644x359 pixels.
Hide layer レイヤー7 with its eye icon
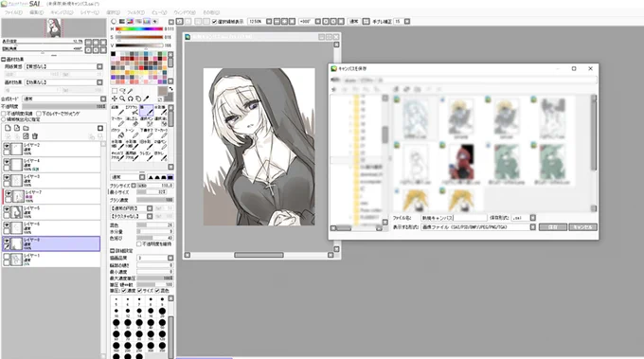pos(8,193)
